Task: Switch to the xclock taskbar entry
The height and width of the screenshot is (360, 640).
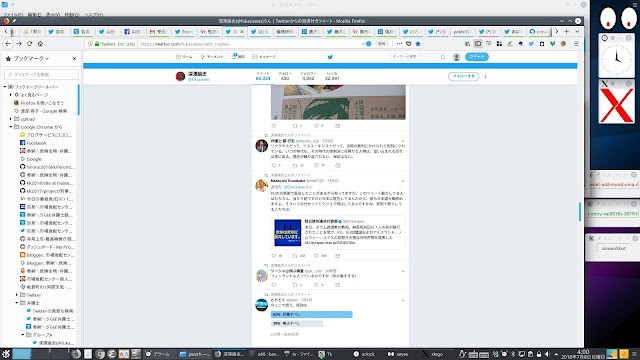Action: point(364,354)
